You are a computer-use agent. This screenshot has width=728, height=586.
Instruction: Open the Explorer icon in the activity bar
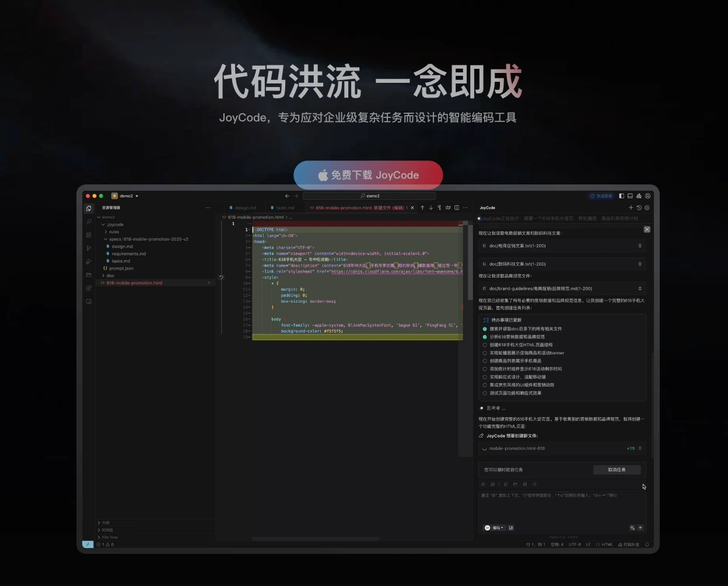89,208
